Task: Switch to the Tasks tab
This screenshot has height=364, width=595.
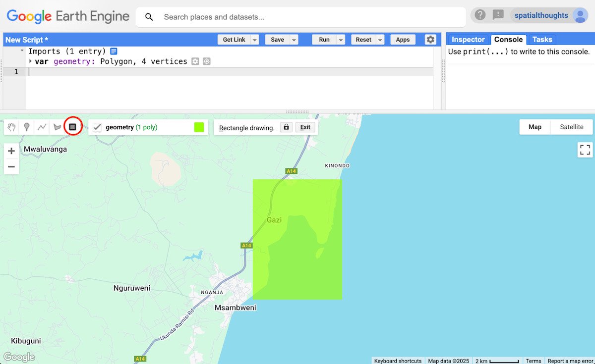Action: (x=542, y=39)
